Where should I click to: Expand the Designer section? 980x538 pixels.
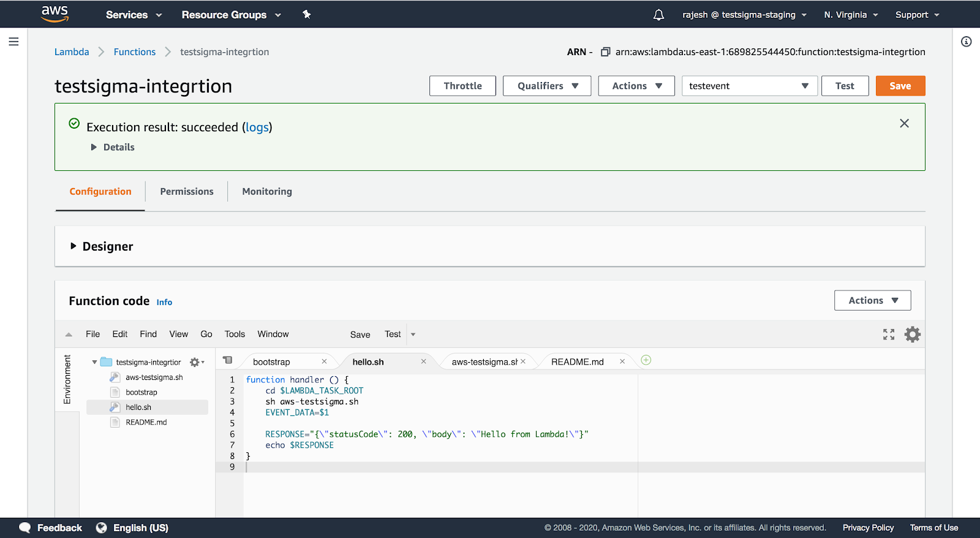102,246
